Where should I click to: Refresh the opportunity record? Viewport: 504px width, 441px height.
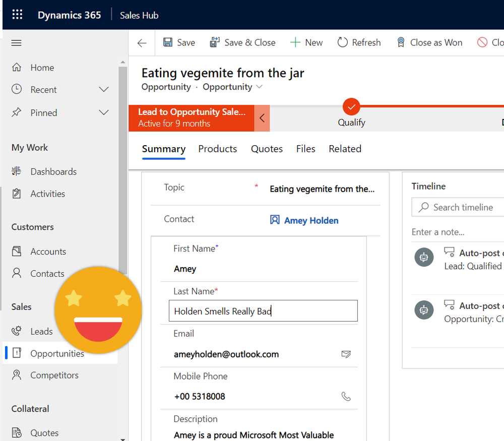[359, 42]
